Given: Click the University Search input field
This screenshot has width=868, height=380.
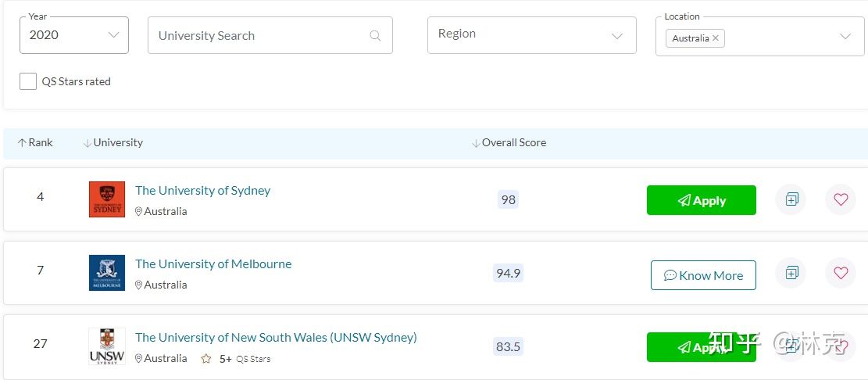Looking at the screenshot, I should click(270, 35).
